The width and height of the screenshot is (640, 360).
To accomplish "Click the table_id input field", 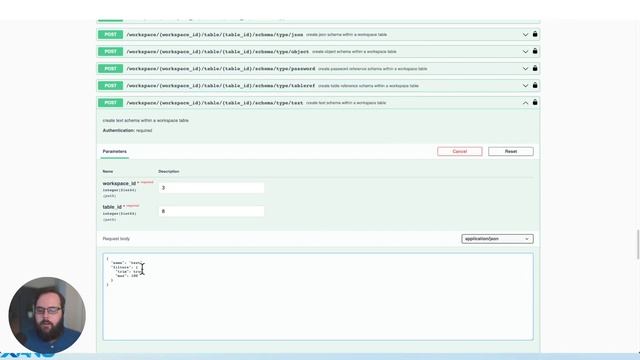I will (x=211, y=211).
